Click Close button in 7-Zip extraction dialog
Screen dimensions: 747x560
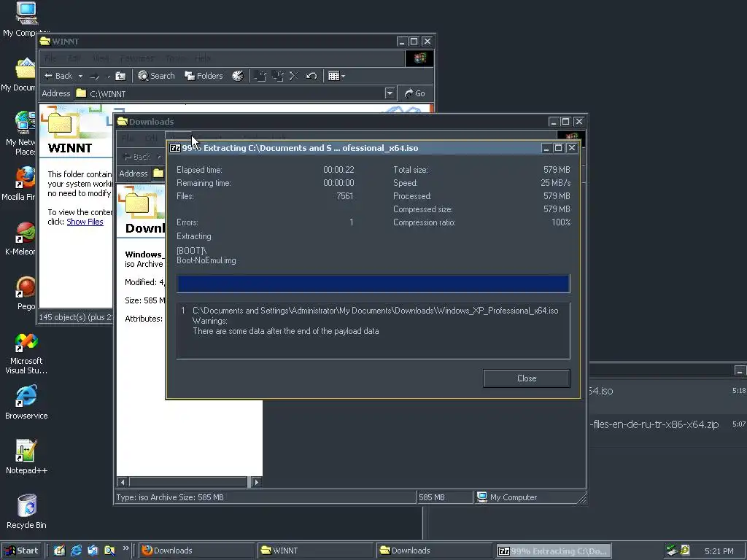[x=527, y=378]
